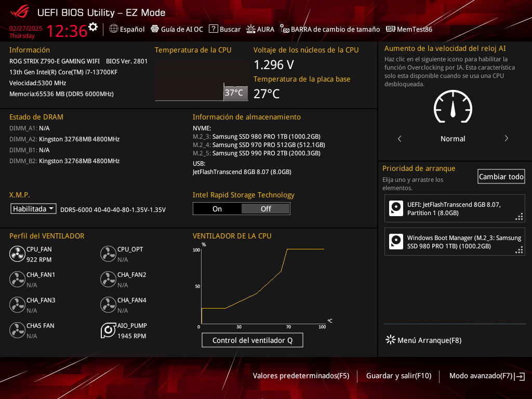
Task: Click the AI OC brain icon
Action: pos(155,29)
